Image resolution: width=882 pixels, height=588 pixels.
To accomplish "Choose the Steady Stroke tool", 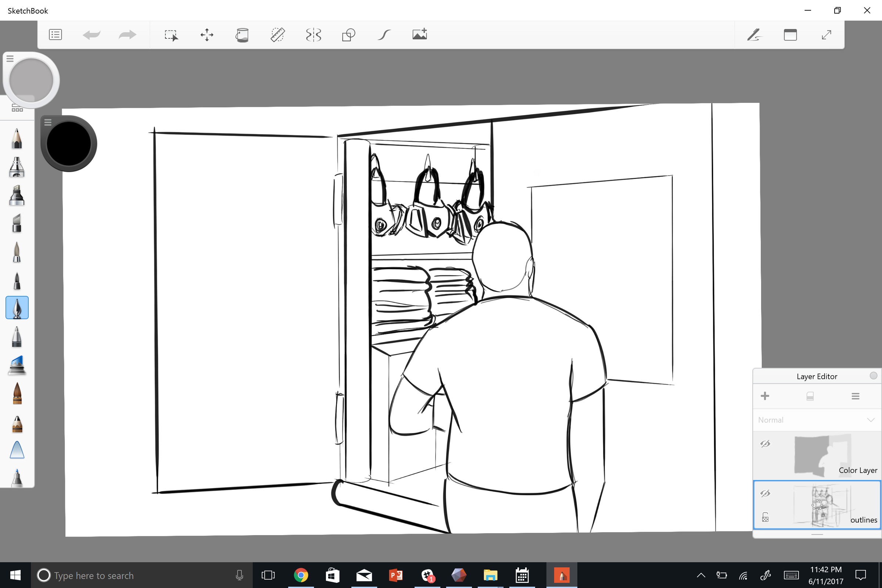I will (x=384, y=35).
